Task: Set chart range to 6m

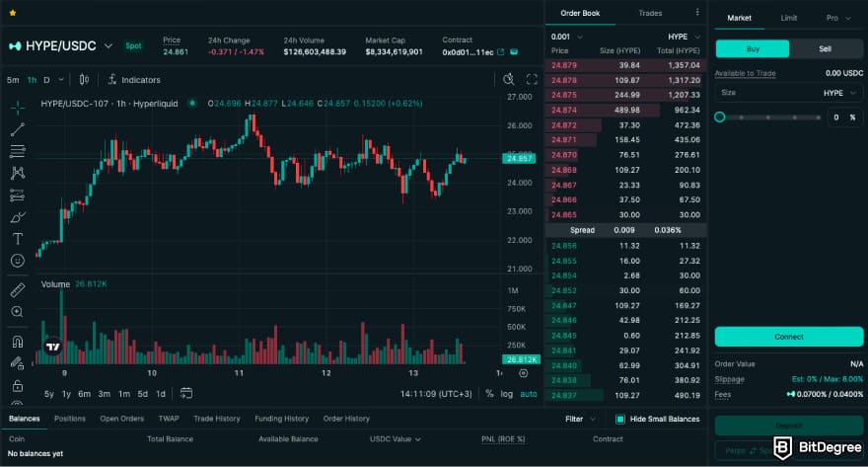Action: (x=84, y=394)
